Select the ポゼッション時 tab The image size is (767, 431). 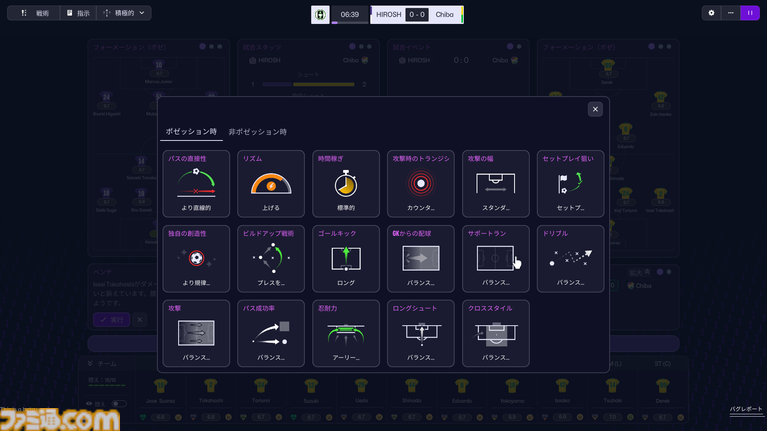pyautogui.click(x=190, y=132)
